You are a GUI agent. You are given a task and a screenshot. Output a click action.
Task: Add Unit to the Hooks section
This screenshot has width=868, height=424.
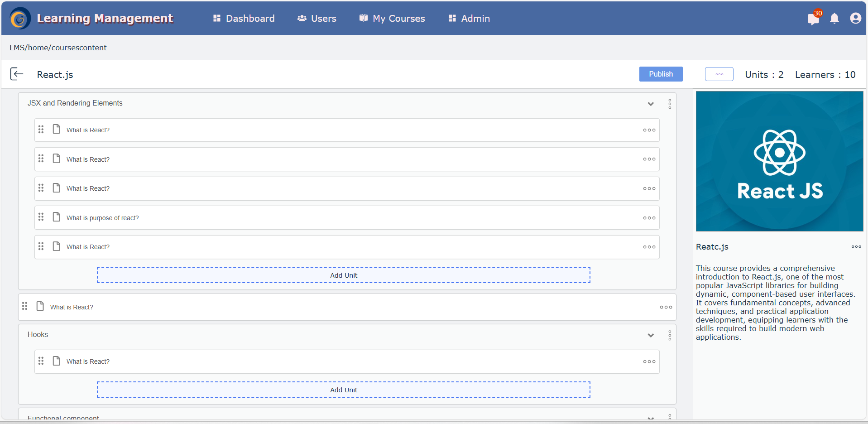click(344, 390)
